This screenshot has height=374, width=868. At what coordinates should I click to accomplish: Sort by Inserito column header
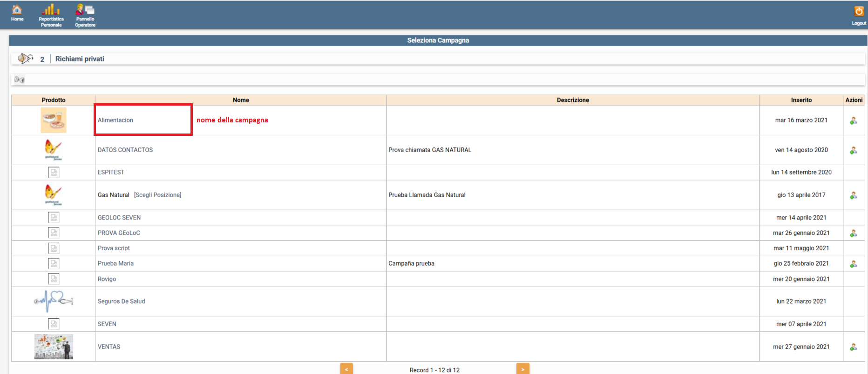(801, 100)
